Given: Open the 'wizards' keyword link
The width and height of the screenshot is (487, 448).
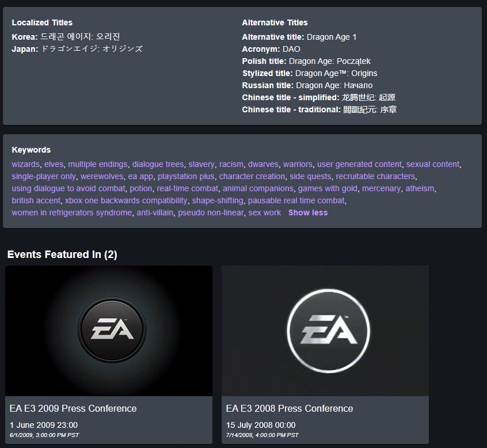Looking at the screenshot, I should [x=26, y=164].
